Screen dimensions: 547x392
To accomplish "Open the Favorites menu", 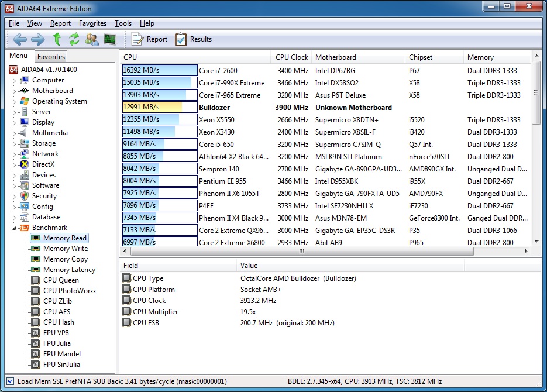I will pyautogui.click(x=92, y=23).
